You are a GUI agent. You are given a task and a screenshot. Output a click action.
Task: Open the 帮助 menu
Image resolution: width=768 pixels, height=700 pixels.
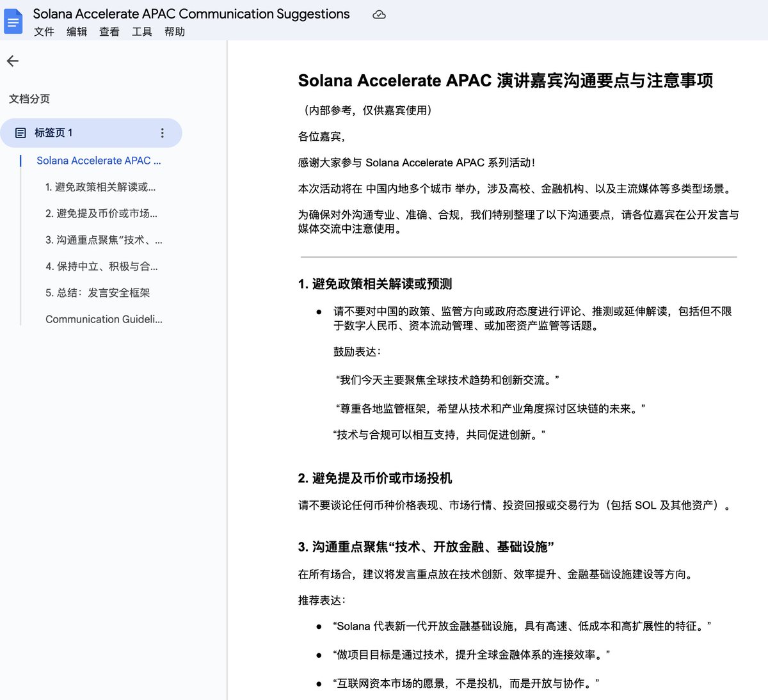pyautogui.click(x=175, y=31)
